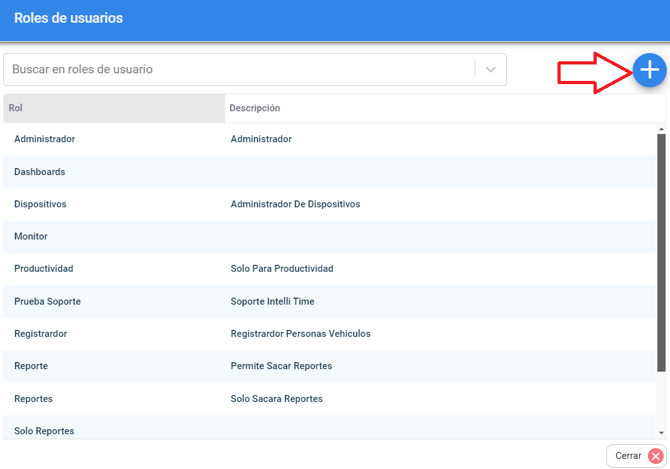Select the Reportes role row

pyautogui.click(x=34, y=399)
